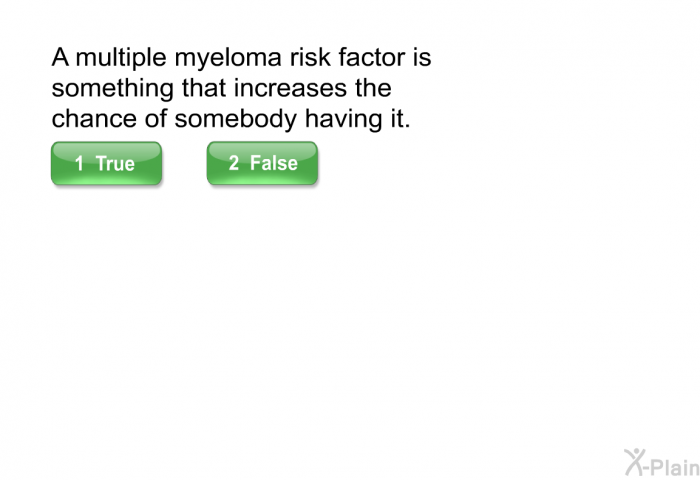Click the first line of the question text
700x480 pixels.
(241, 58)
